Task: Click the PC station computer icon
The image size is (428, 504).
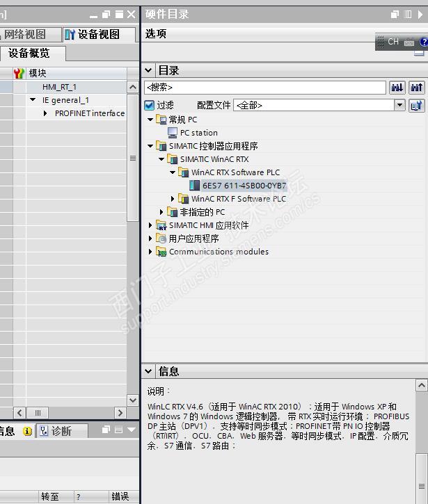Action: [x=172, y=132]
